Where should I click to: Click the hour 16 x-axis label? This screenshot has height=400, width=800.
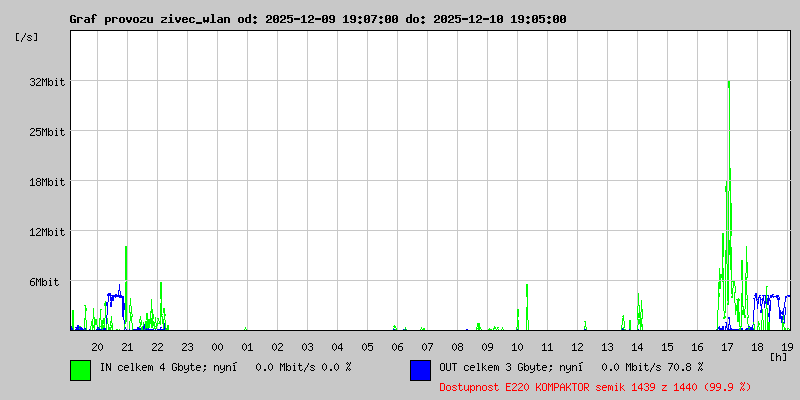click(697, 347)
